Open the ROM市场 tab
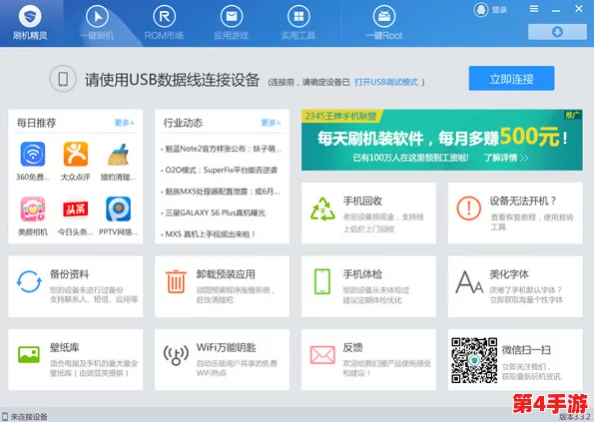Screen dimensions: 594x422 (164, 23)
